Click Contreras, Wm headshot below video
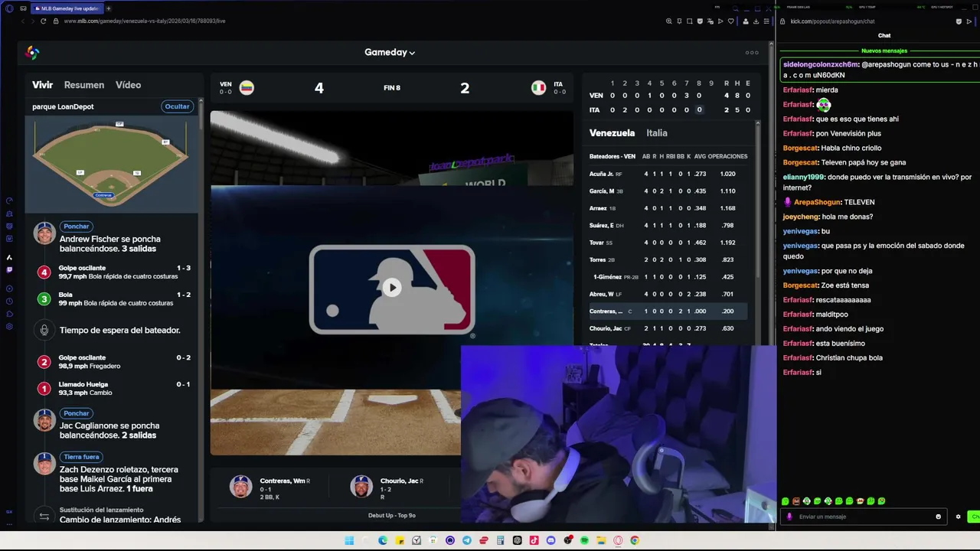The width and height of the screenshot is (980, 551). [241, 486]
